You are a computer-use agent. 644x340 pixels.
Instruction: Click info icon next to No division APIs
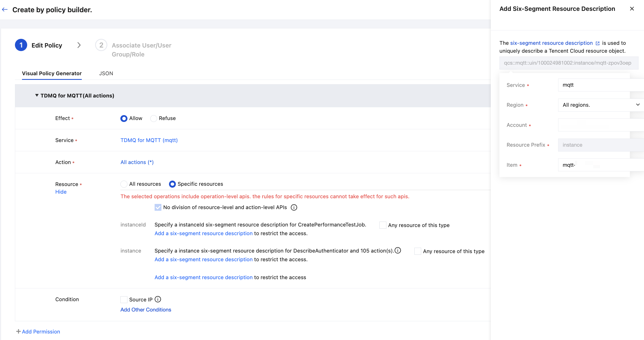[294, 207]
